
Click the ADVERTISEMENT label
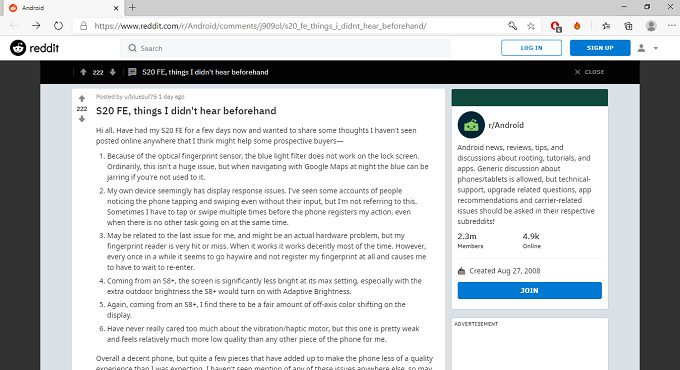click(x=476, y=324)
